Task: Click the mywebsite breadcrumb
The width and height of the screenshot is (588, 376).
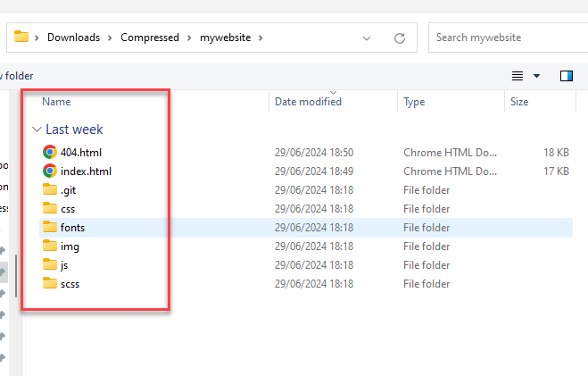Action: click(x=226, y=38)
